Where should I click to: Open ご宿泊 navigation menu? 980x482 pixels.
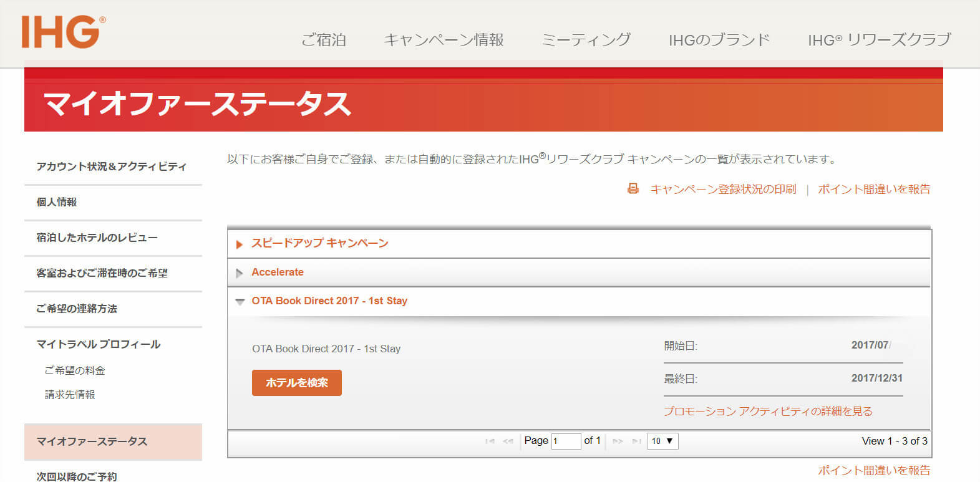coord(323,40)
